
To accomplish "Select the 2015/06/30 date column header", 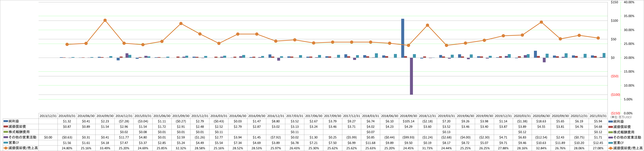I will pyautogui.click(x=162, y=116).
